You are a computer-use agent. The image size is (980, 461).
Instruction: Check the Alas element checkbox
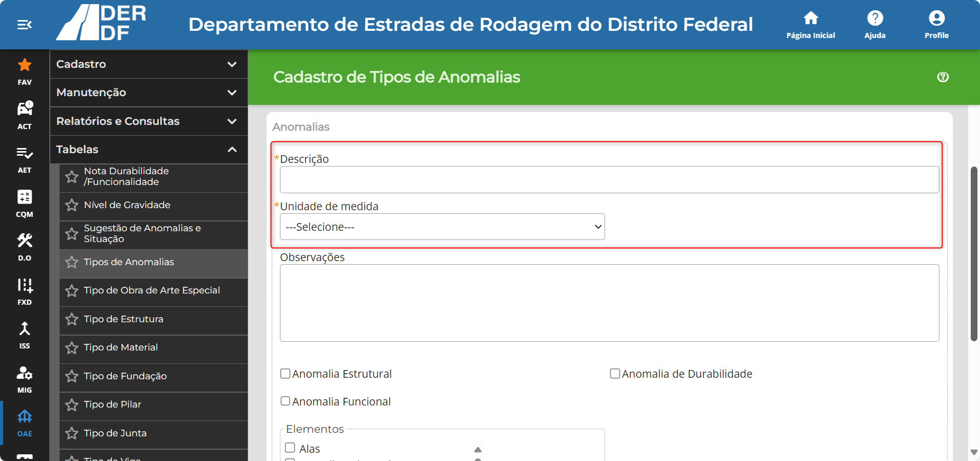click(290, 448)
